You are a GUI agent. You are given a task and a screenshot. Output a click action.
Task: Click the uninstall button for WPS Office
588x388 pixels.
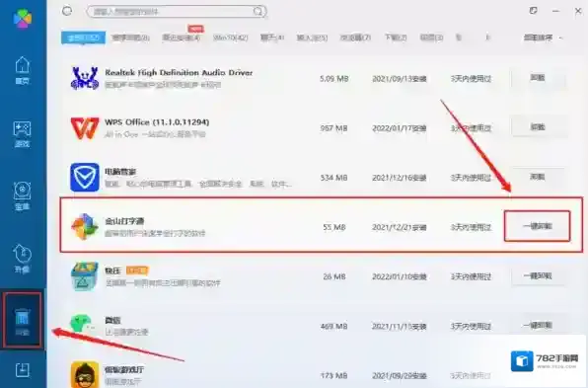(x=538, y=127)
